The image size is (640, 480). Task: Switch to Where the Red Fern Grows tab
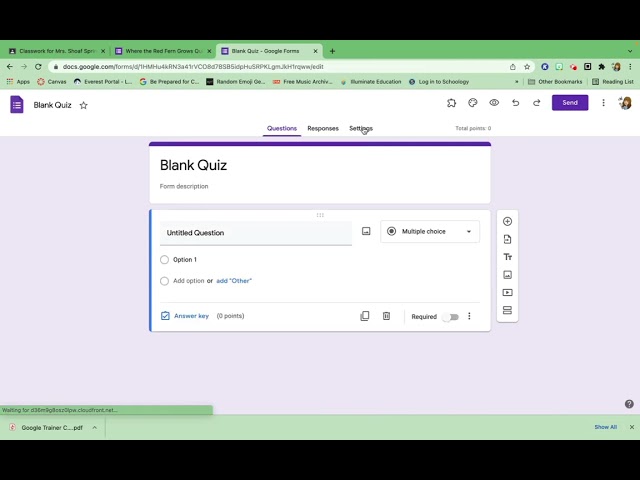tap(163, 51)
